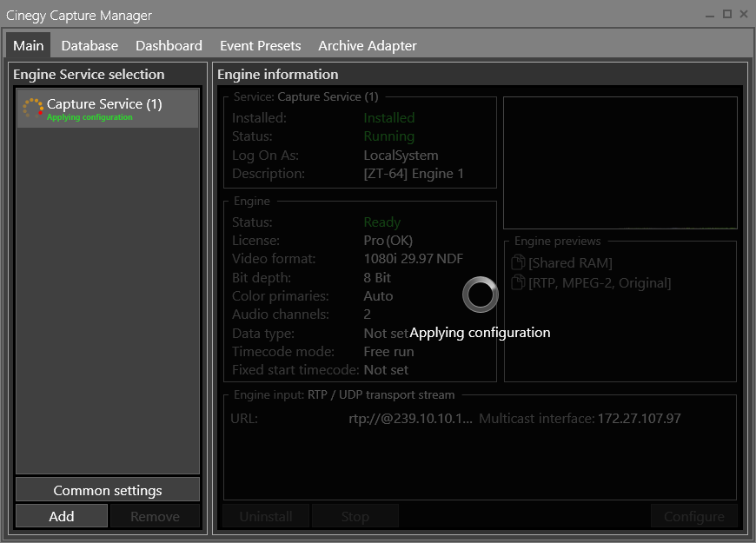
Task: Go to Event Presets tab
Action: [261, 45]
